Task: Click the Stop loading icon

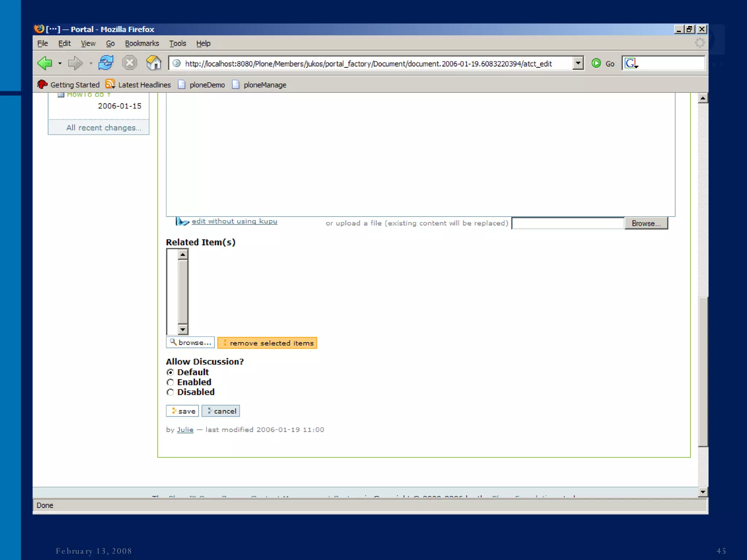Action: (x=129, y=63)
